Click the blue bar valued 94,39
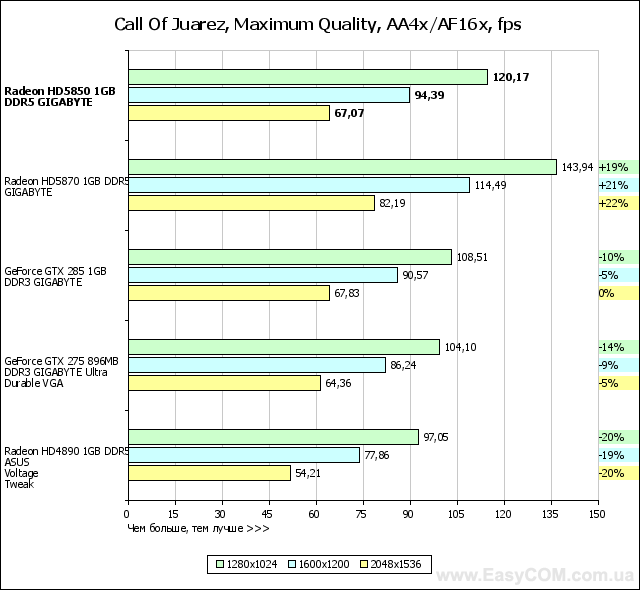This screenshot has height=590, width=640. point(269,95)
